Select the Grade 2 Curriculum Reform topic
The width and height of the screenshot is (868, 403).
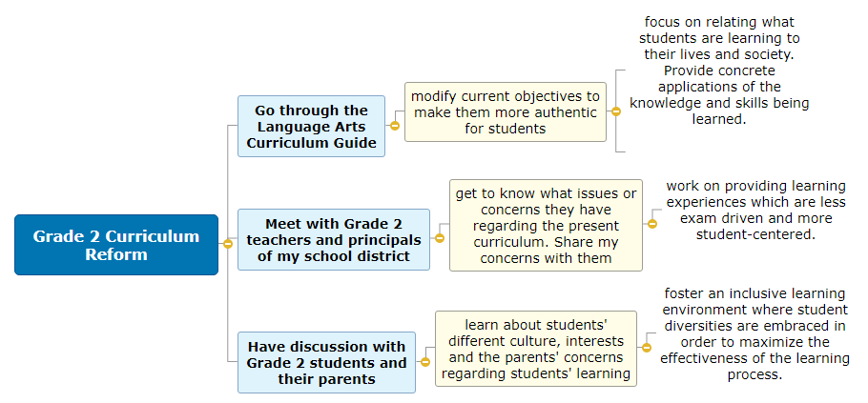coord(116,245)
